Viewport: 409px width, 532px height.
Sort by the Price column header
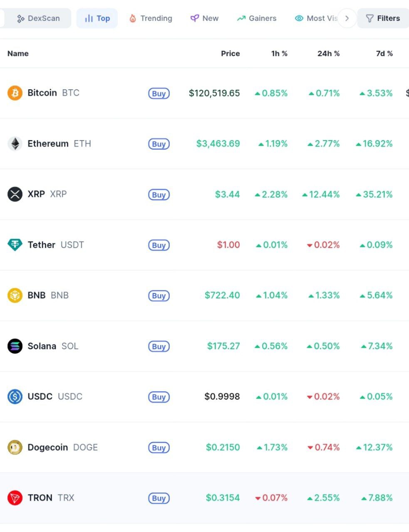(x=230, y=53)
